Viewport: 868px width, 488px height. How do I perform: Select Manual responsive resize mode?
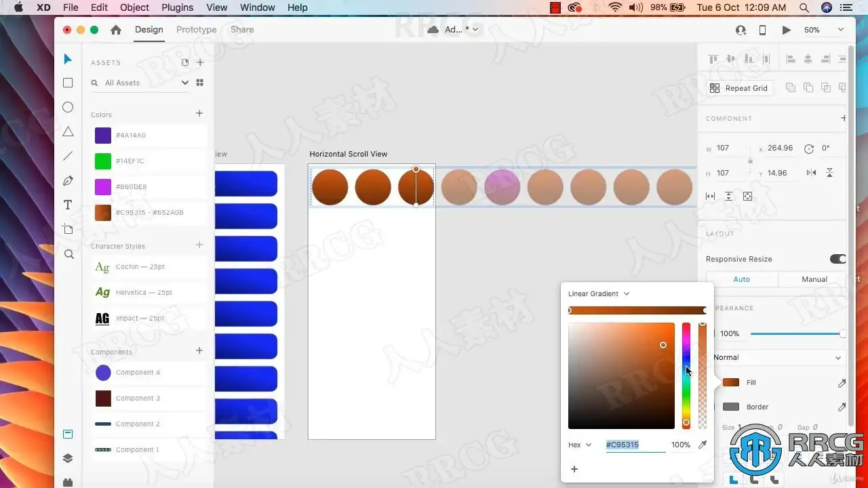814,279
